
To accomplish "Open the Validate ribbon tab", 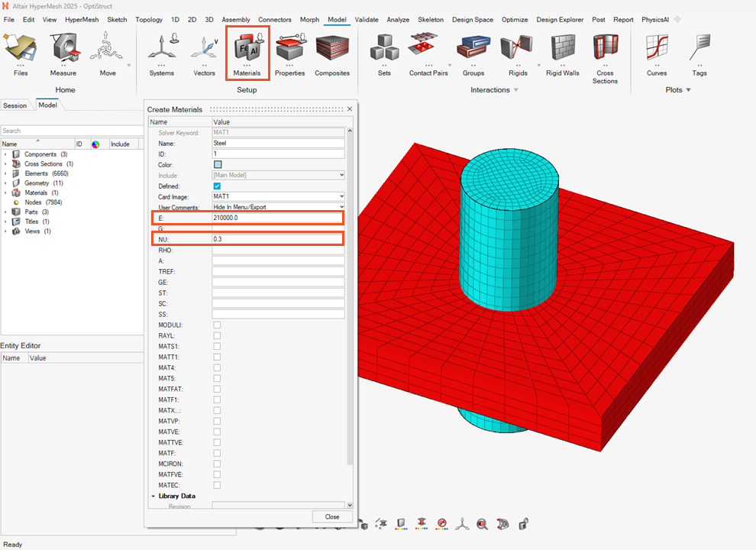I will [x=367, y=20].
